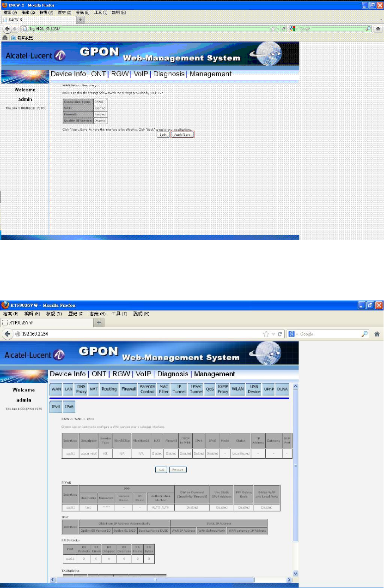
Task: Click the scroll-up arrow of RTF3026VW page scrollbar
Action: pos(296,386)
